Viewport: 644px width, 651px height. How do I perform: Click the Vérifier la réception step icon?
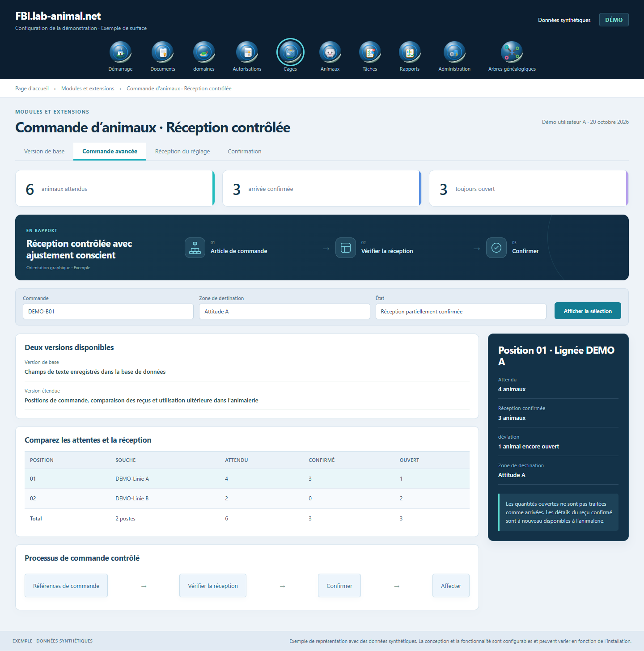click(346, 248)
